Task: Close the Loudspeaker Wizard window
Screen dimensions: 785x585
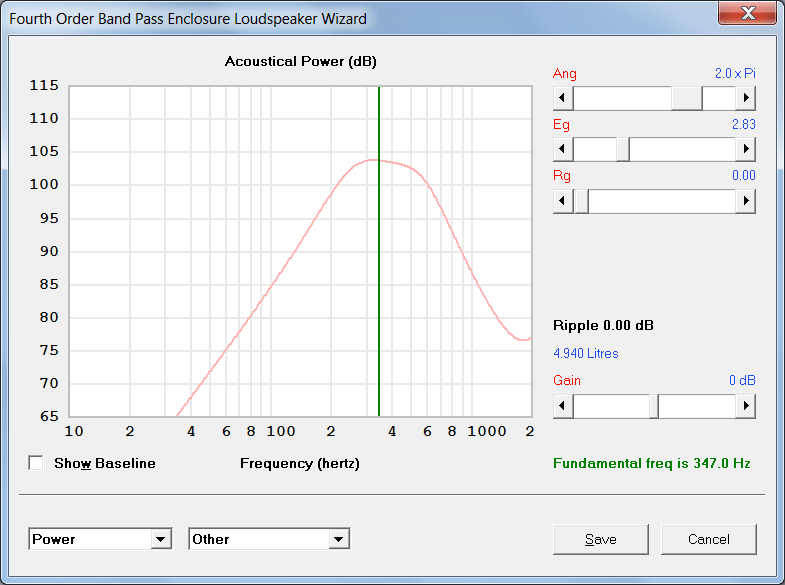Action: pos(748,13)
